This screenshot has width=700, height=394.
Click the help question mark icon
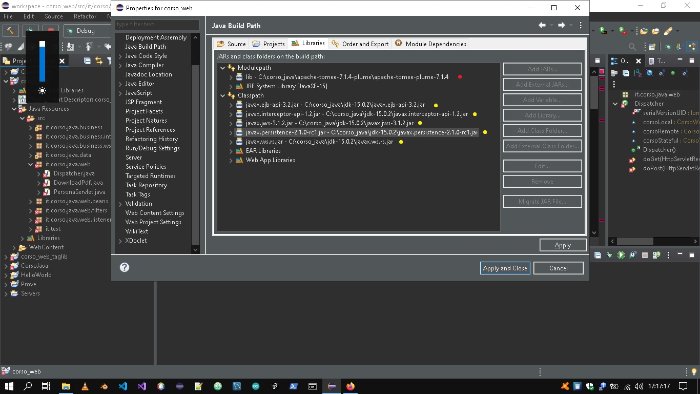[125, 267]
